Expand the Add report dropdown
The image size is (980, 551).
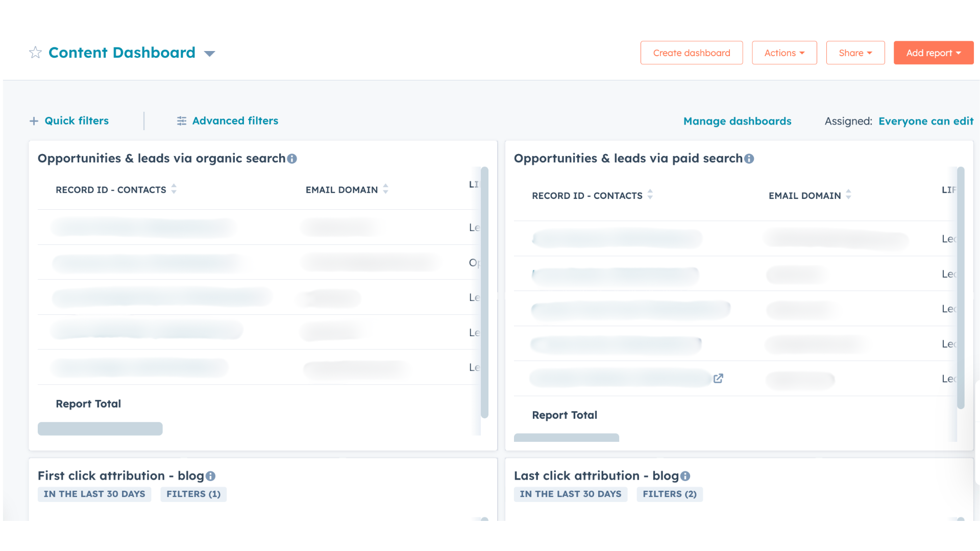(934, 53)
